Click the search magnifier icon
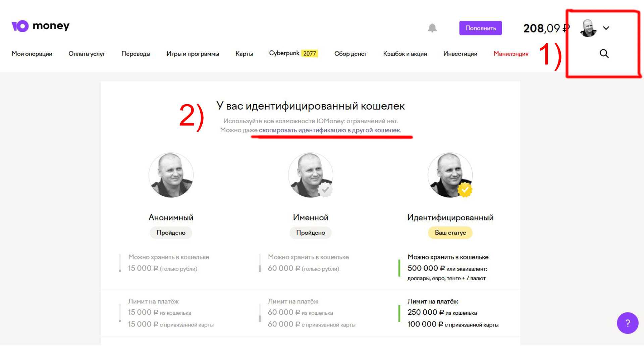This screenshot has width=644, height=362. click(x=604, y=54)
